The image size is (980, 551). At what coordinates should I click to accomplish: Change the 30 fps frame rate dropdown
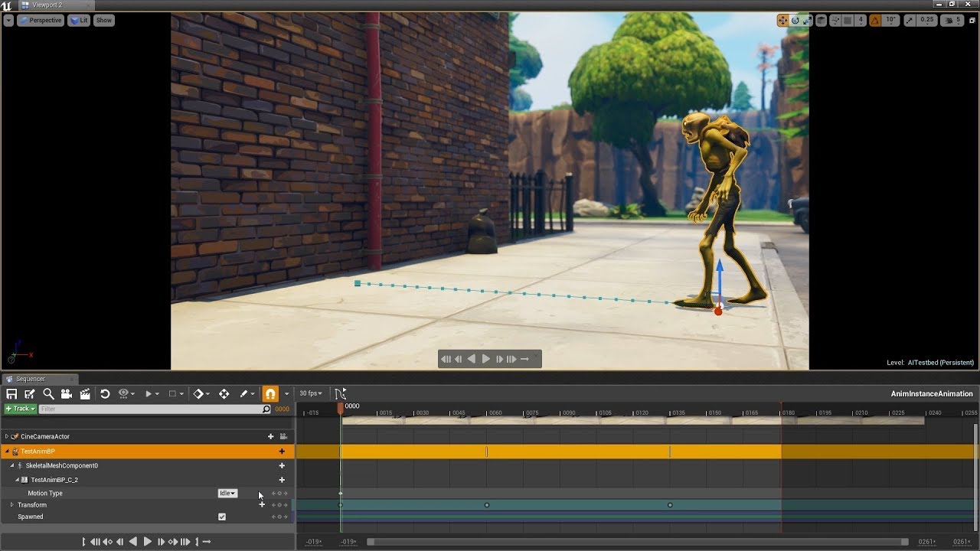click(x=311, y=393)
